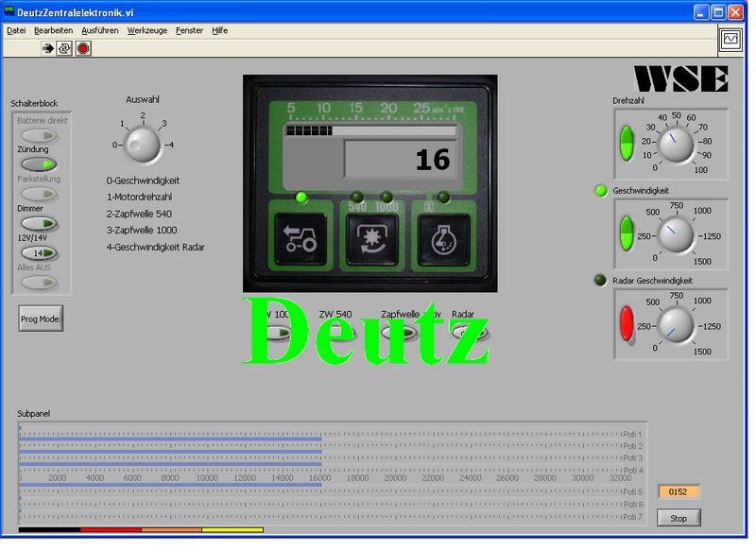This screenshot has height=551, width=756.
Task: Click the 3-Zapfwelle 1000 legend text
Action: pos(141,230)
